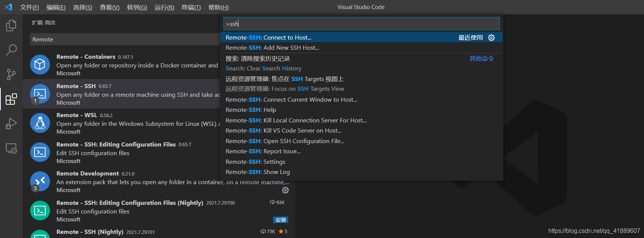
Task: Open Run and Debug view
Action: [x=11, y=124]
